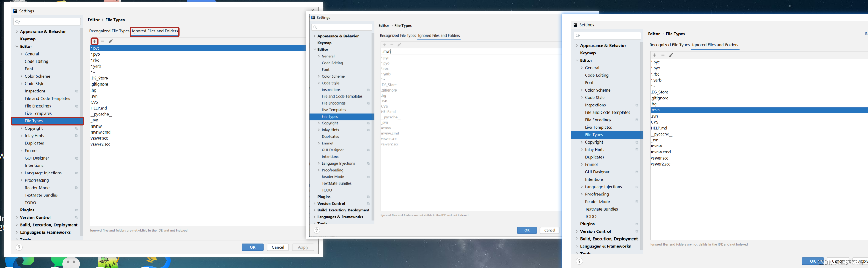Collapse the Editor node in leftmost Settings tree
The width and height of the screenshot is (868, 268).
(x=17, y=47)
